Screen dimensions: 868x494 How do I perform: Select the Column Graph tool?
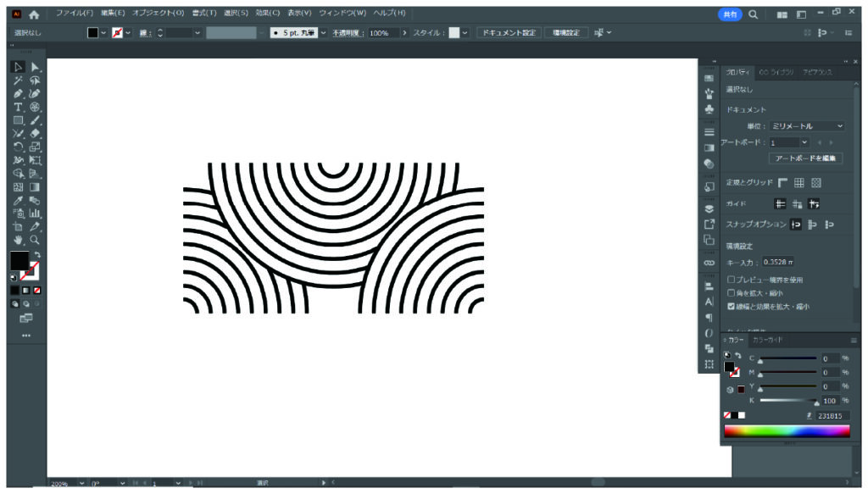pos(35,214)
